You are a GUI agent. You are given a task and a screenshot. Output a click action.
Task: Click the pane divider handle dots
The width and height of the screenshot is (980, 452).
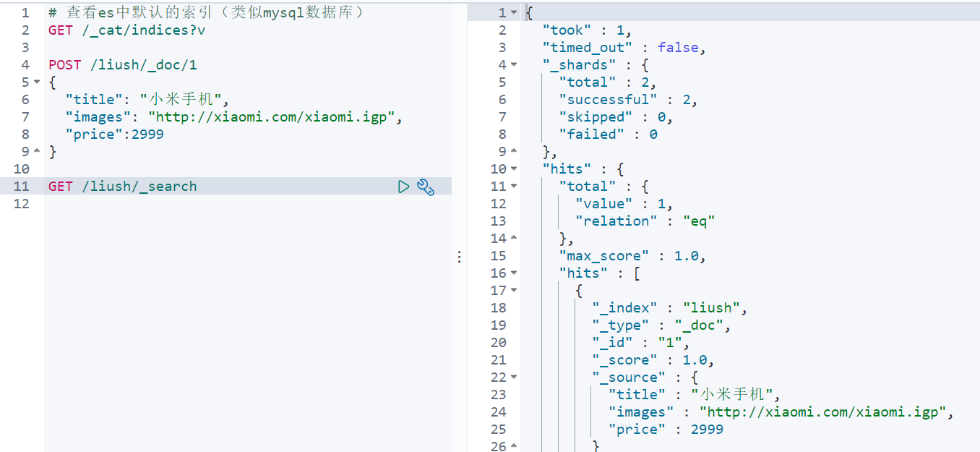point(459,257)
